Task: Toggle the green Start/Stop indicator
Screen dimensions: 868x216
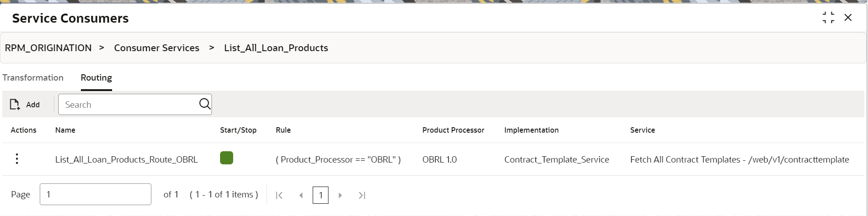Action: click(x=226, y=158)
